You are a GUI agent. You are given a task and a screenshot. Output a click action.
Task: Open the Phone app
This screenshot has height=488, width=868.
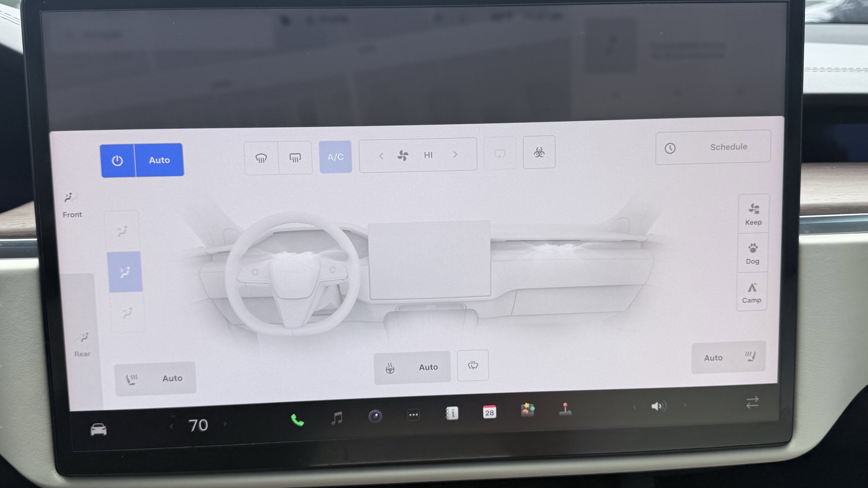click(297, 420)
